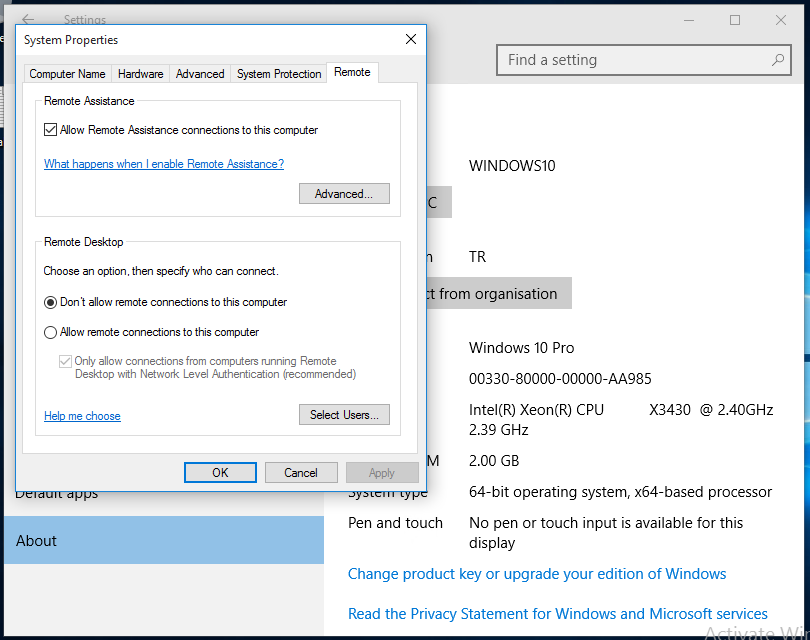Click the Select Users... button
The height and width of the screenshot is (640, 810).
(344, 415)
